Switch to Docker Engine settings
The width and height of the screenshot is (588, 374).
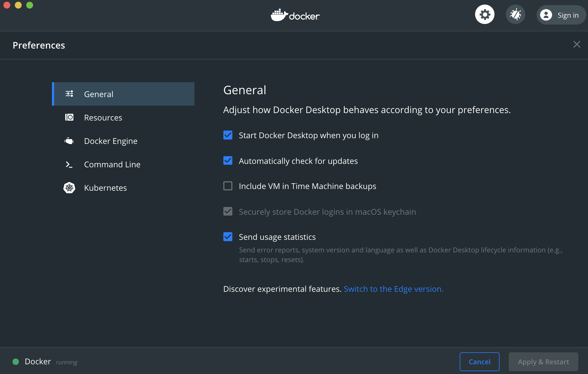coord(111,141)
